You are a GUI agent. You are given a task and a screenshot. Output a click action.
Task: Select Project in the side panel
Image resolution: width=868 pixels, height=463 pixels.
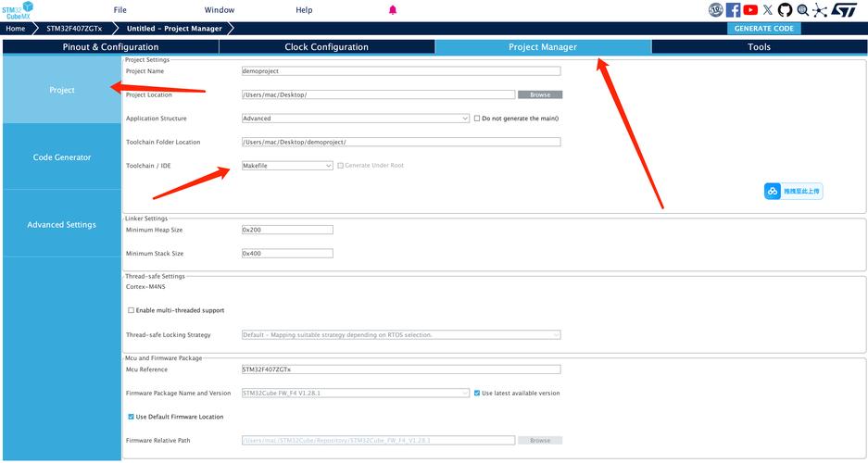tap(62, 90)
